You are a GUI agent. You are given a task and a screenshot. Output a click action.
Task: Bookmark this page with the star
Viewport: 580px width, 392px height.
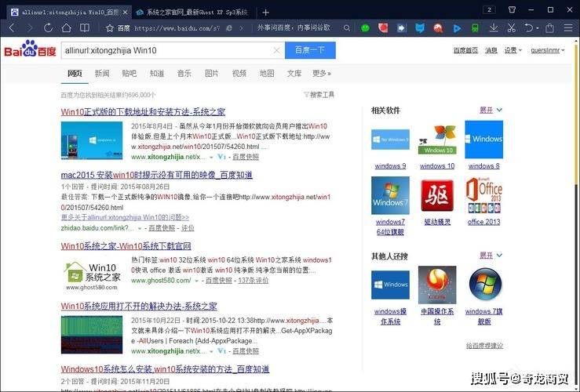coord(110,28)
